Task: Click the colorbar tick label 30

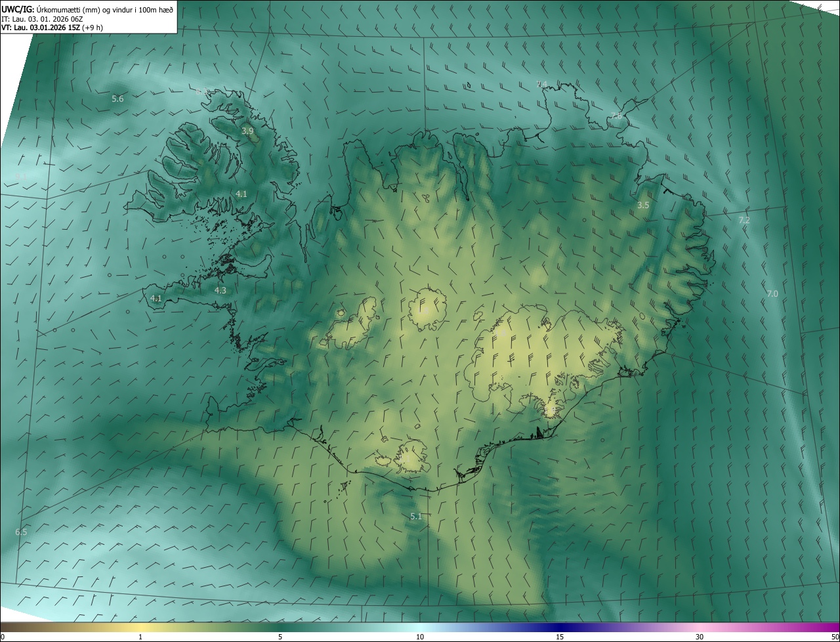Action: 700,637
